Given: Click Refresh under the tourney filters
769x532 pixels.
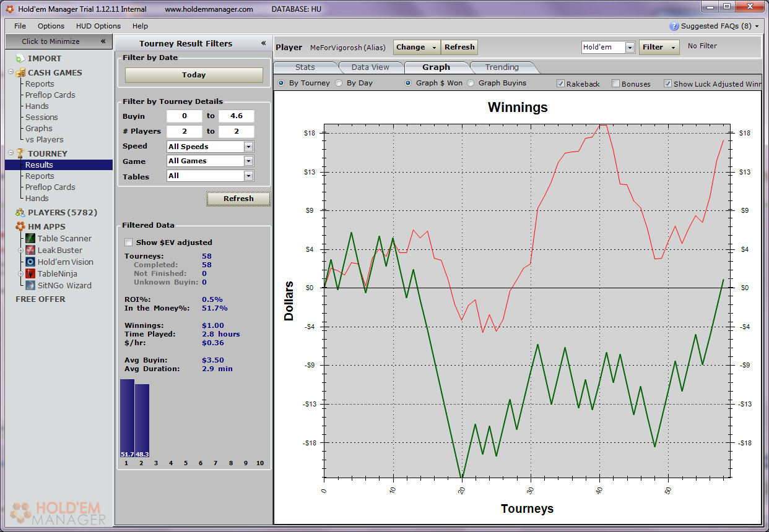Looking at the screenshot, I should 238,199.
